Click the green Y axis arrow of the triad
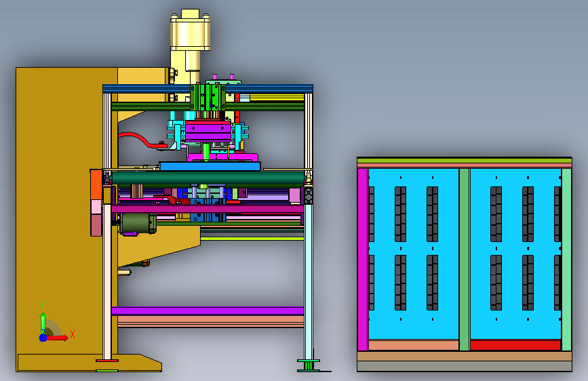The width and height of the screenshot is (588, 381). point(43,323)
